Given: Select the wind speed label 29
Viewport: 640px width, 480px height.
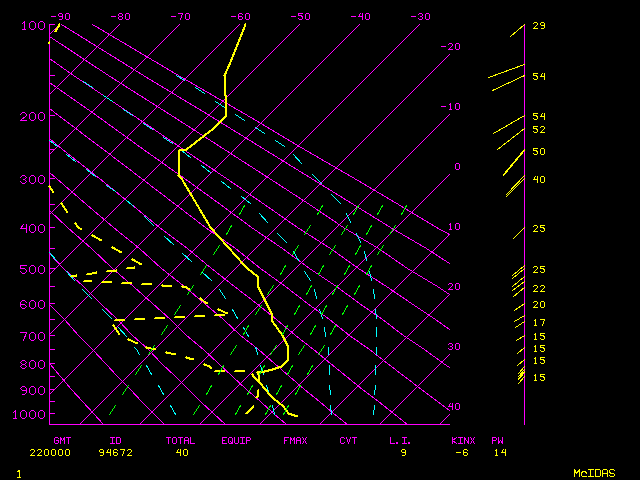Looking at the screenshot, I should click(x=538, y=26).
